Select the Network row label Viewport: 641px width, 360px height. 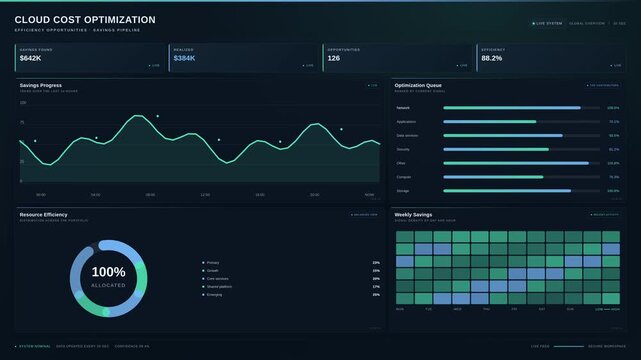click(x=403, y=108)
